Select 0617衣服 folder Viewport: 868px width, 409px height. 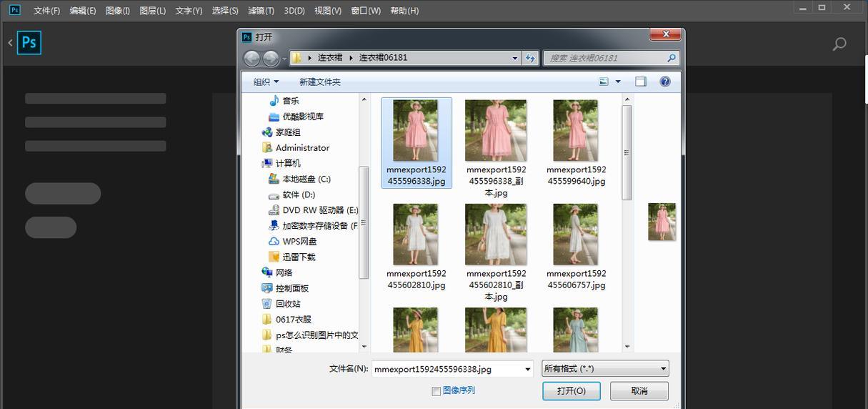(x=293, y=320)
